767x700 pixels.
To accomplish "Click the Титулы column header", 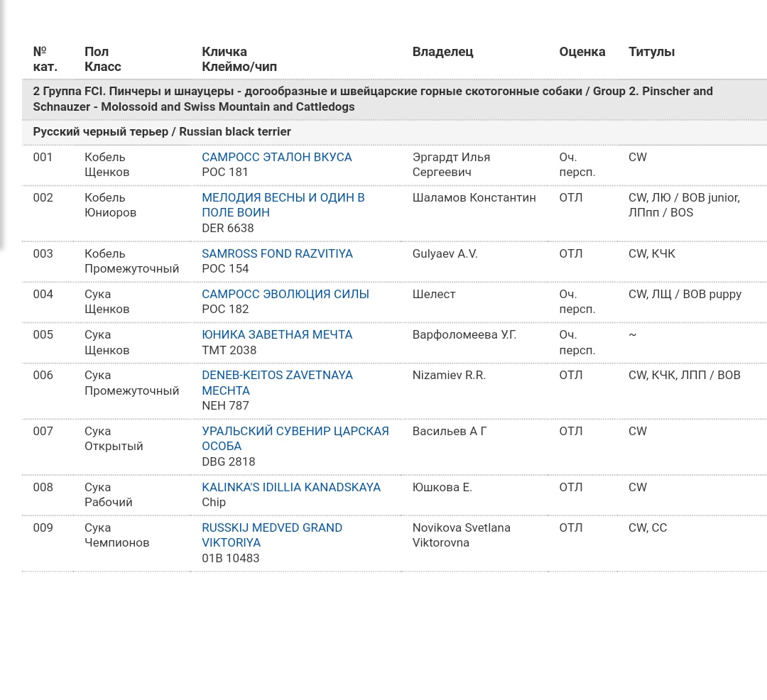I will [651, 52].
